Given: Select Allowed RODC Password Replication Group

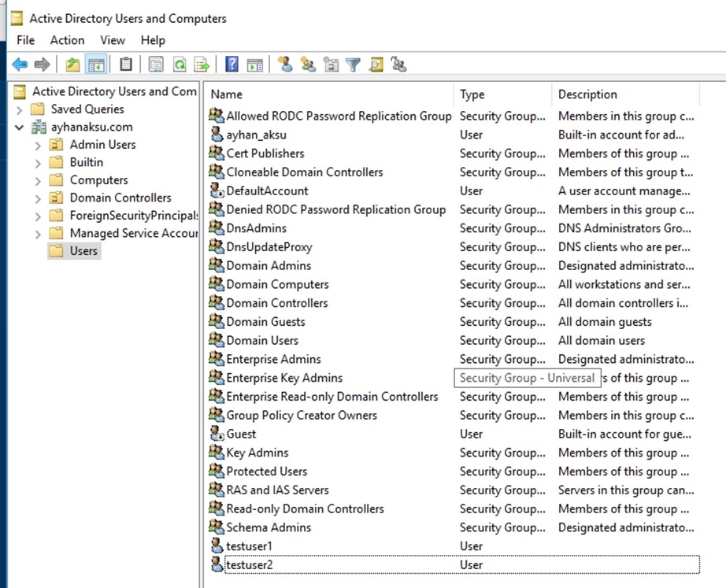Looking at the screenshot, I should point(339,116).
